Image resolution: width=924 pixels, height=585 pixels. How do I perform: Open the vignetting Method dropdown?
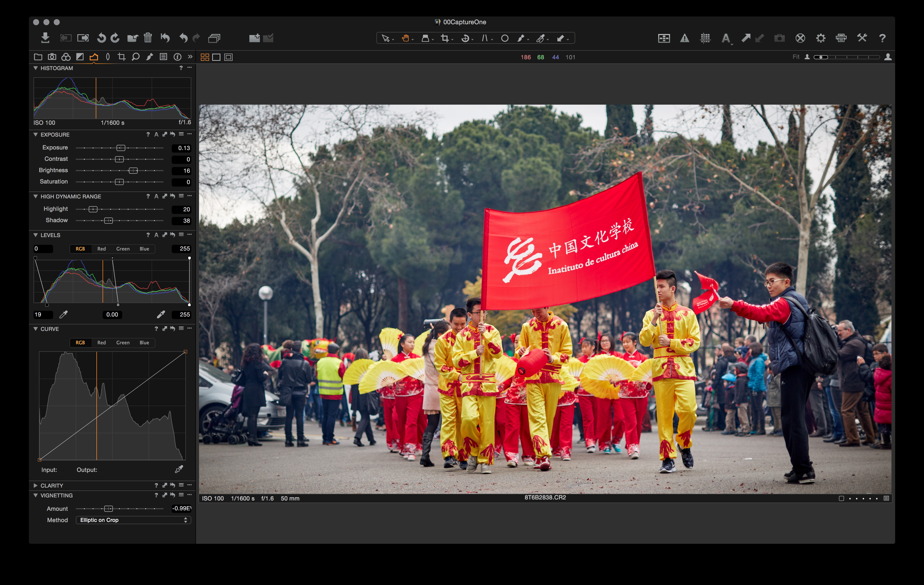point(133,520)
